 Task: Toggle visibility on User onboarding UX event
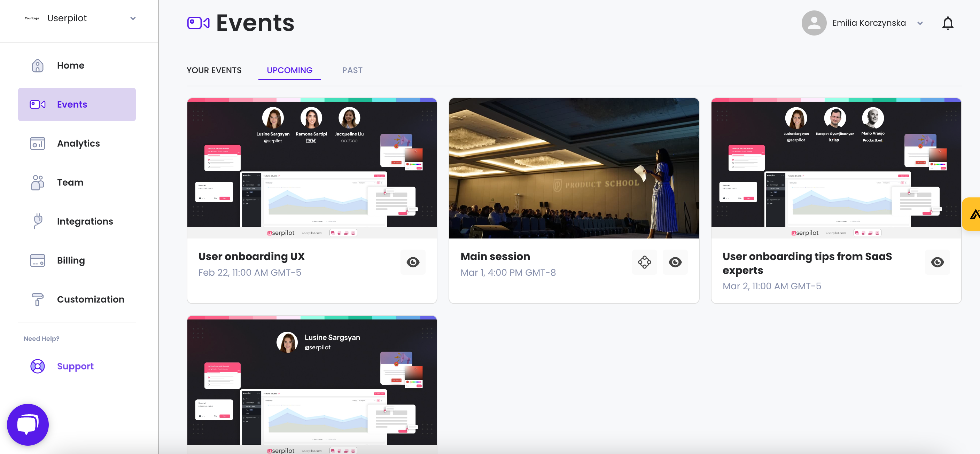click(x=412, y=262)
